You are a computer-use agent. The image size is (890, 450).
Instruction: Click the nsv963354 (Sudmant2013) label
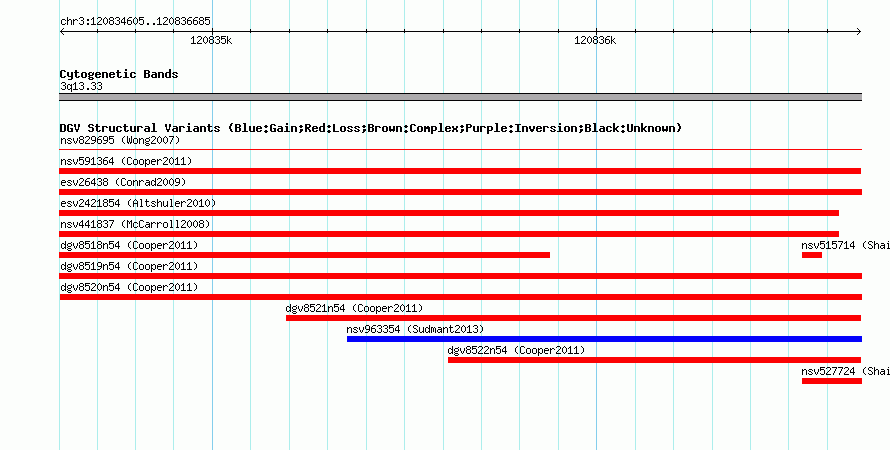click(415, 329)
